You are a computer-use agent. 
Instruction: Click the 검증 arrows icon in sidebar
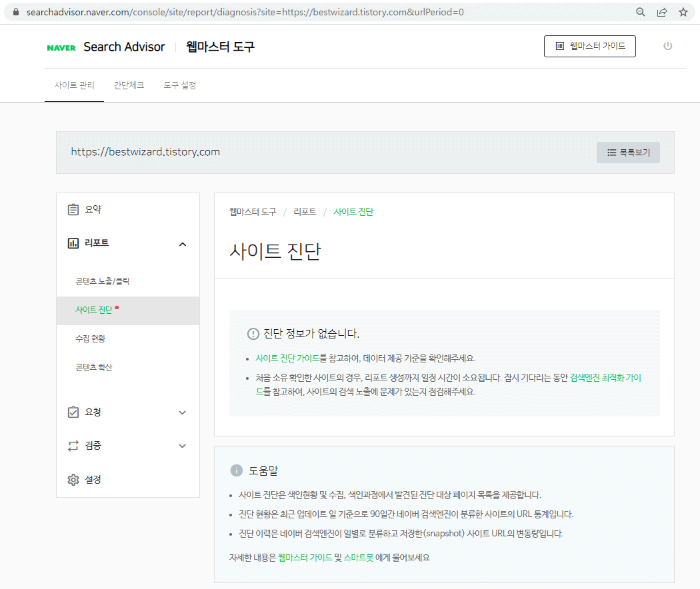click(74, 445)
